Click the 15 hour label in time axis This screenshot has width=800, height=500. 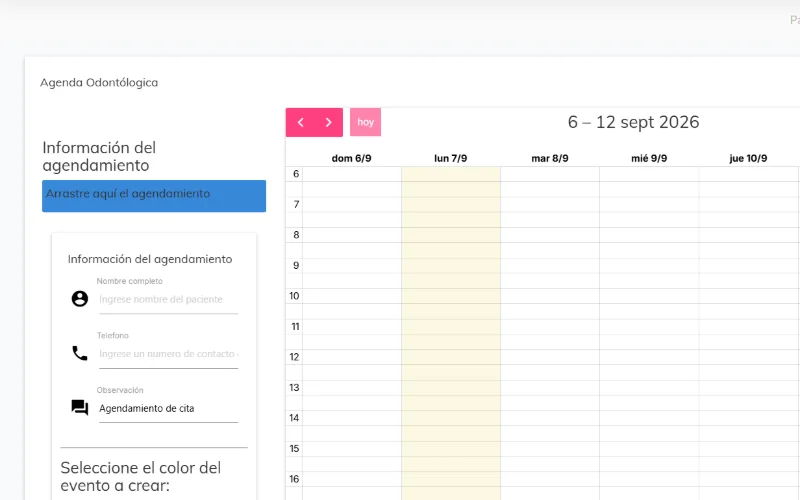(294, 449)
